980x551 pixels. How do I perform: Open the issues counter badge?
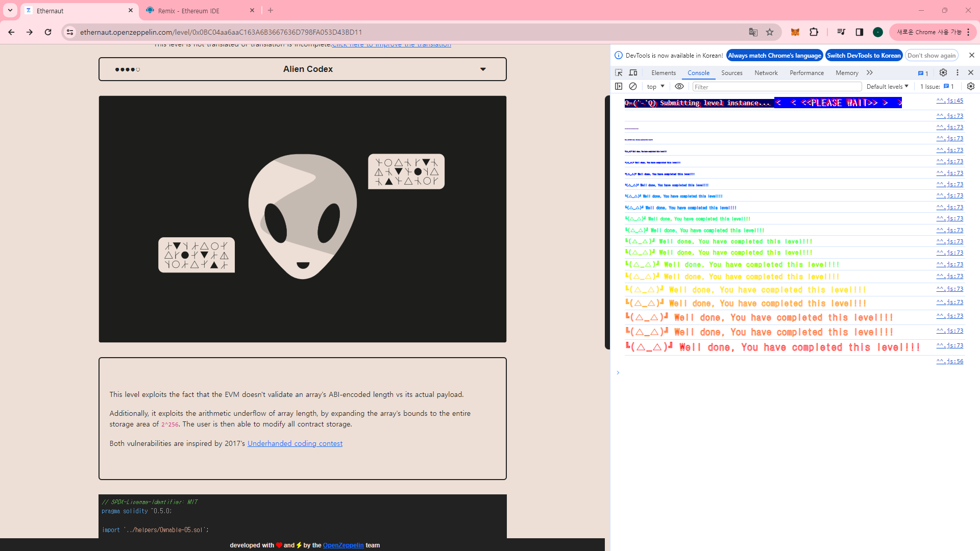pos(923,73)
